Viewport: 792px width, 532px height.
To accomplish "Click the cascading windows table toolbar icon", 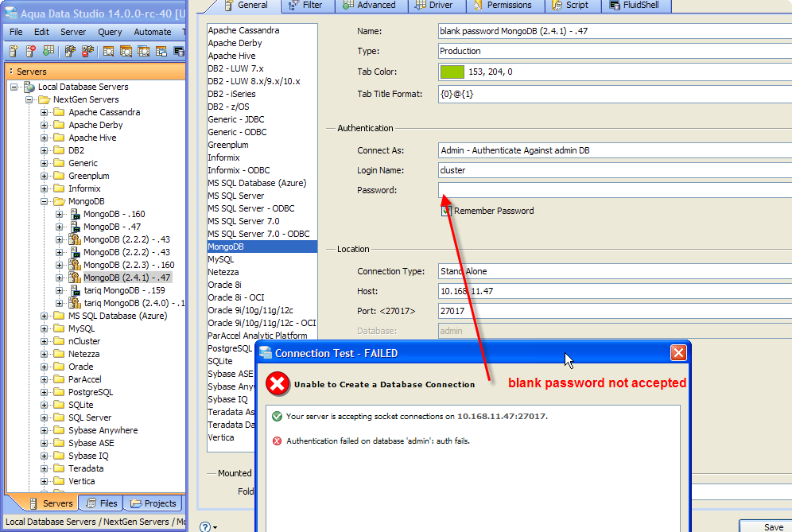I will point(161,51).
